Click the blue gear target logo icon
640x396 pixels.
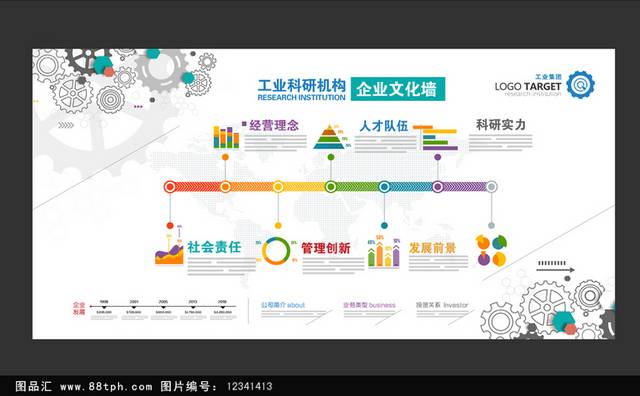point(580,85)
